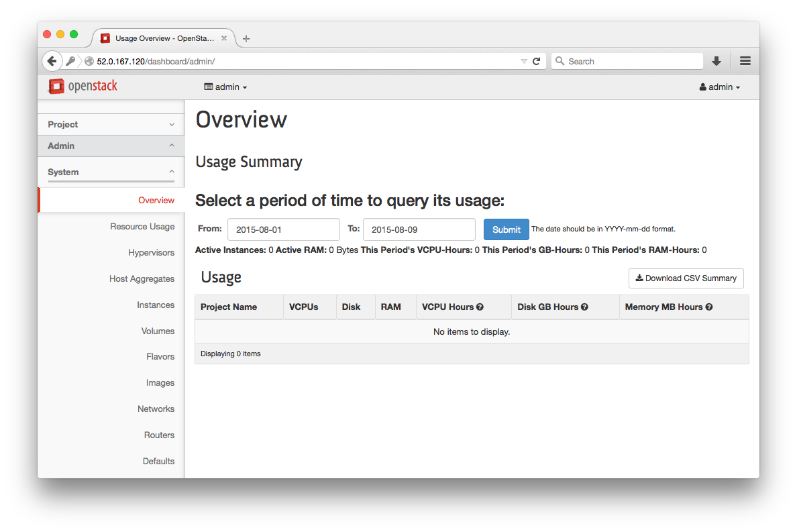
Task: Click the VCPU Hours help icon
Action: click(480, 307)
